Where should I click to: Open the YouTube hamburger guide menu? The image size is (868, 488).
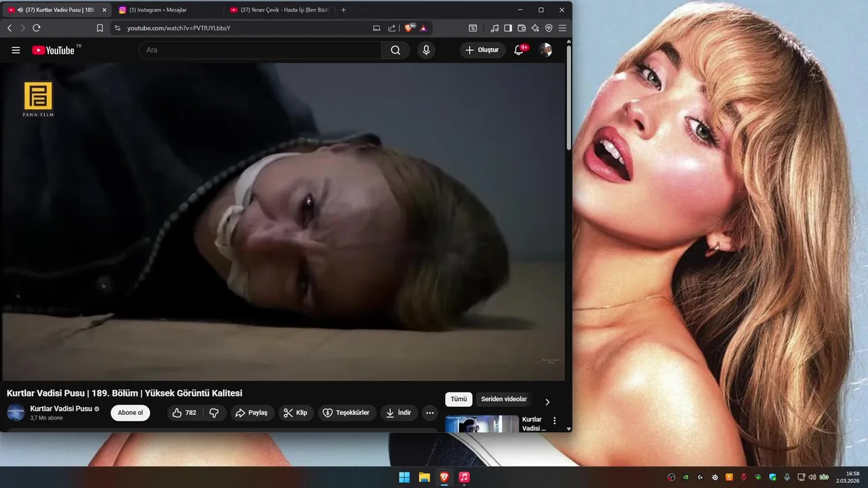pos(16,50)
